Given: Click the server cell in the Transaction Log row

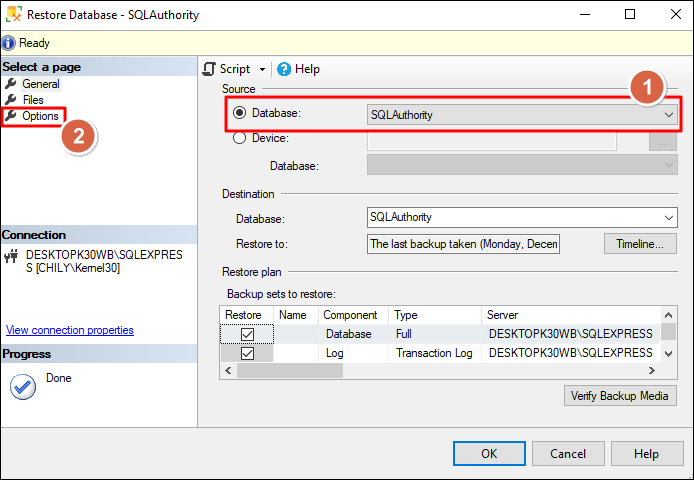Looking at the screenshot, I should (571, 353).
